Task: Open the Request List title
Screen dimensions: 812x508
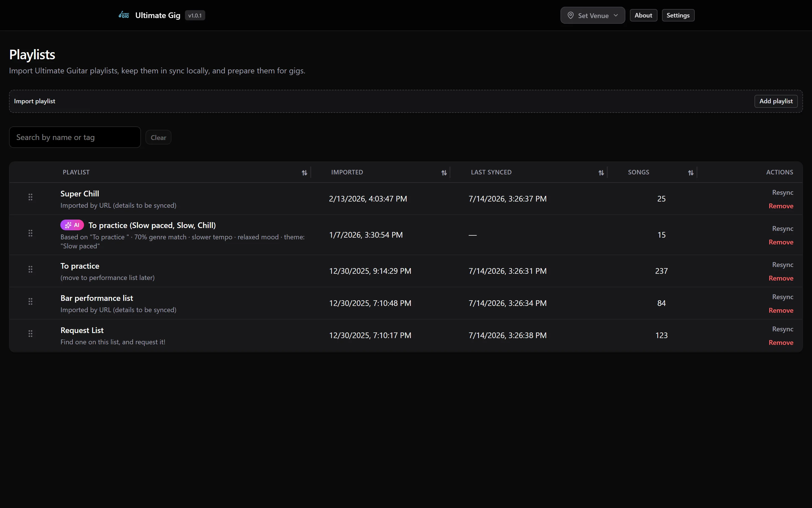Action: point(82,330)
